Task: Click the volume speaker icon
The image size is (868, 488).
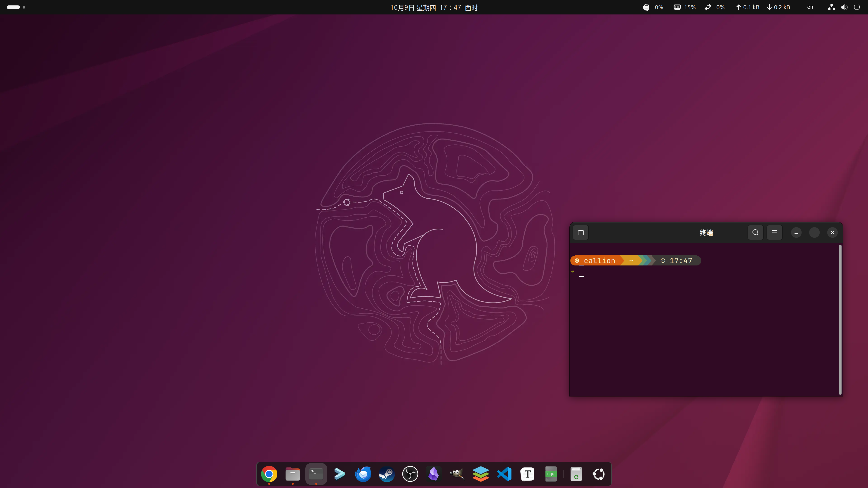Action: [844, 7]
